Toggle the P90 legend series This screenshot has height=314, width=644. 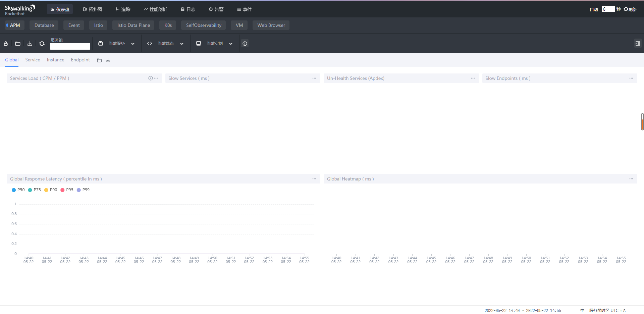[x=51, y=190]
